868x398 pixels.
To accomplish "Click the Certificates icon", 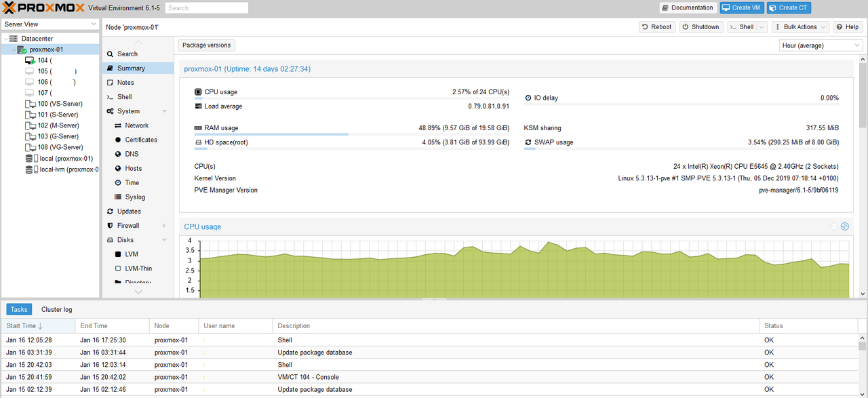I will (118, 140).
